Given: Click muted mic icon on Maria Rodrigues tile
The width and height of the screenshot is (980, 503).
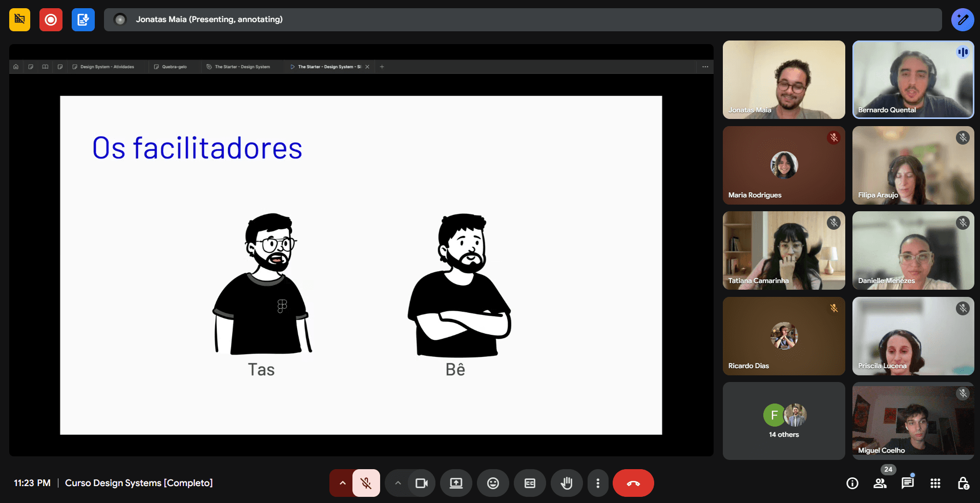Looking at the screenshot, I should coord(834,137).
